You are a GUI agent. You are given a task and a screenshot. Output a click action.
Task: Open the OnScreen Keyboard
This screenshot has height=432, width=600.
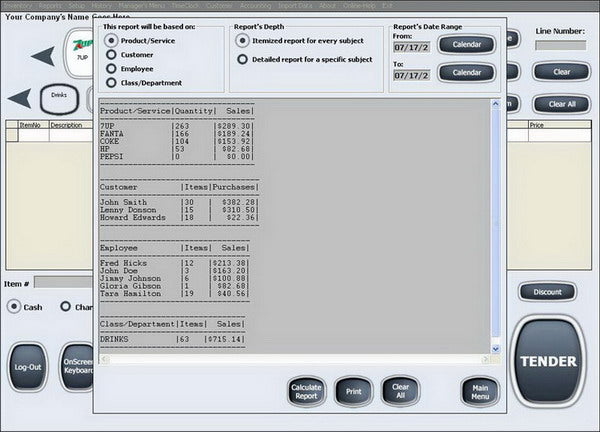[78, 367]
